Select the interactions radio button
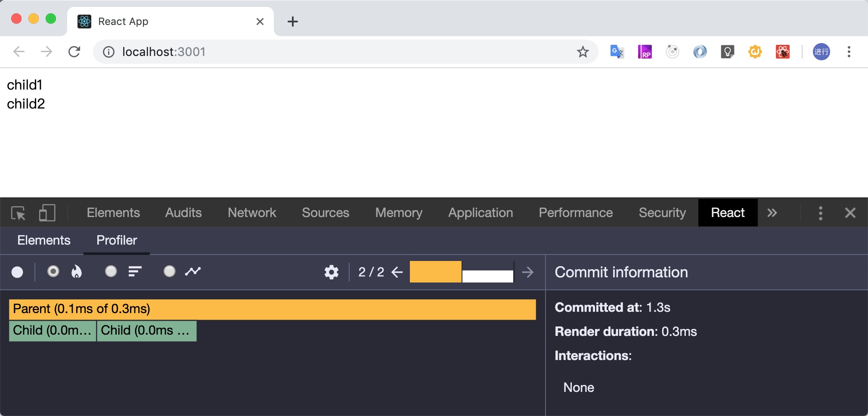 pyautogui.click(x=170, y=271)
